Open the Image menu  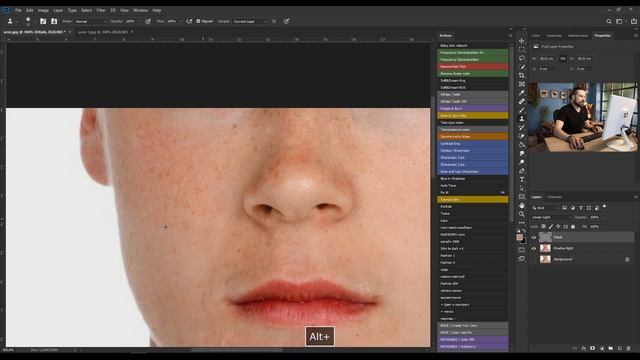coord(43,10)
